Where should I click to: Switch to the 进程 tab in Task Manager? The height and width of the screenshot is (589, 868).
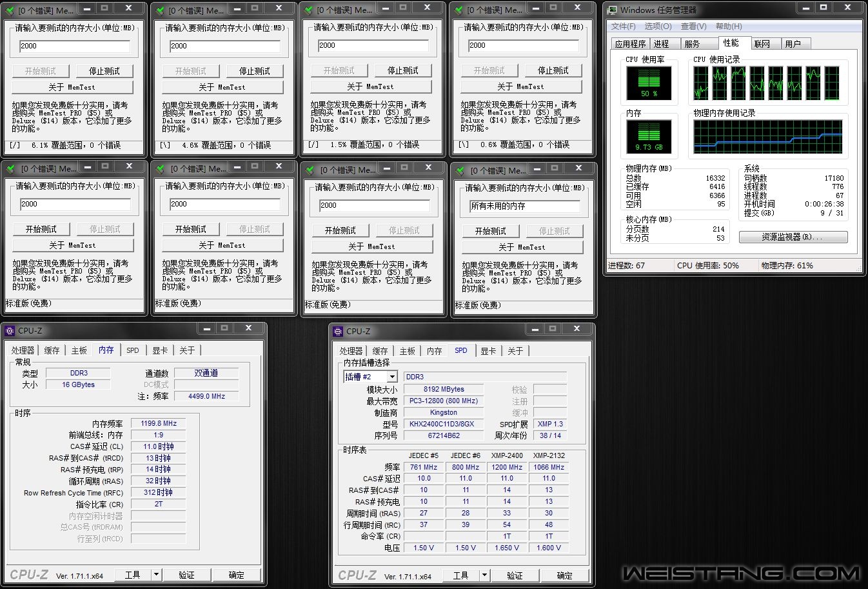(661, 44)
